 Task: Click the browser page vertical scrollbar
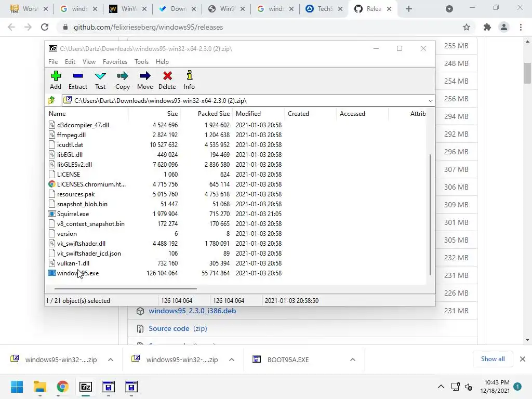point(527,73)
